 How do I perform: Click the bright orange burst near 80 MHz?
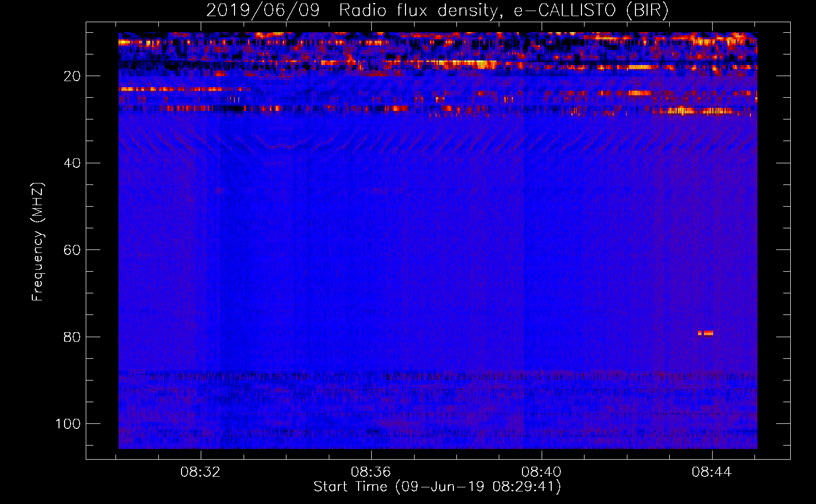point(706,333)
